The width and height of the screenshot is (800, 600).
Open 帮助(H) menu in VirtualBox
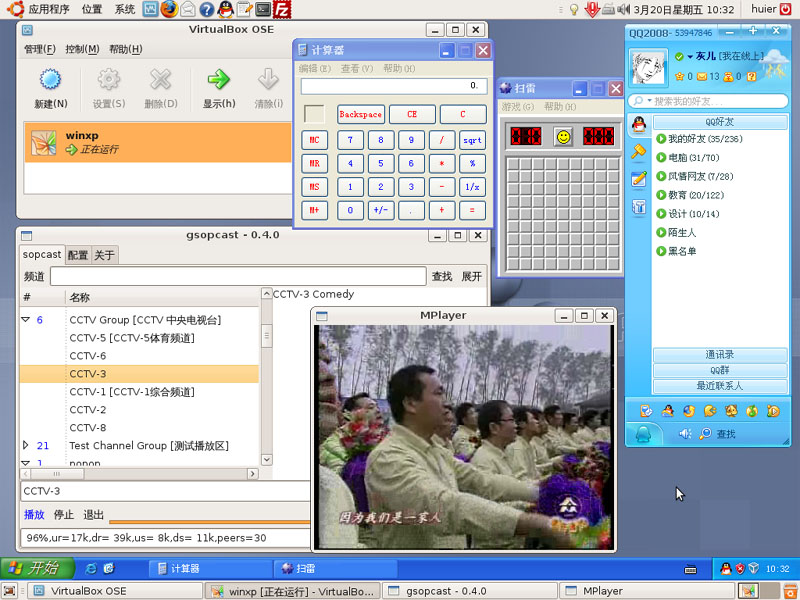tap(126, 49)
